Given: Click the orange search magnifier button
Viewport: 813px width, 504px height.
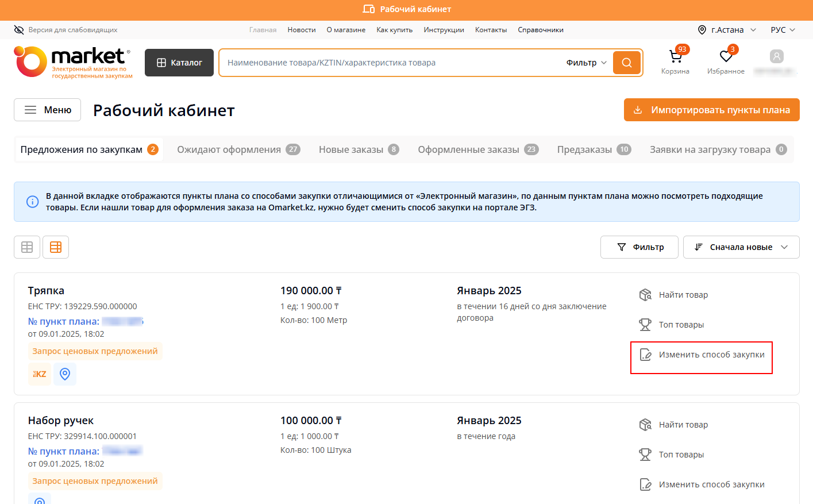Looking at the screenshot, I should click(x=627, y=63).
